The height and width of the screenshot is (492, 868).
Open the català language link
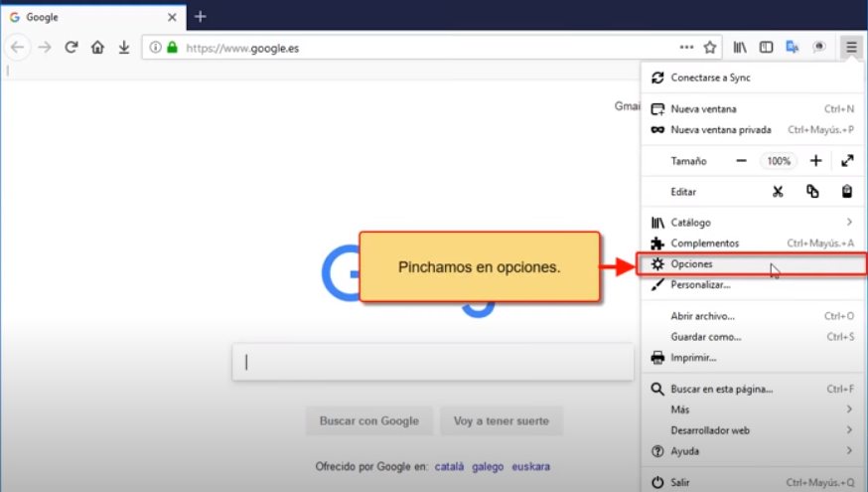point(449,466)
